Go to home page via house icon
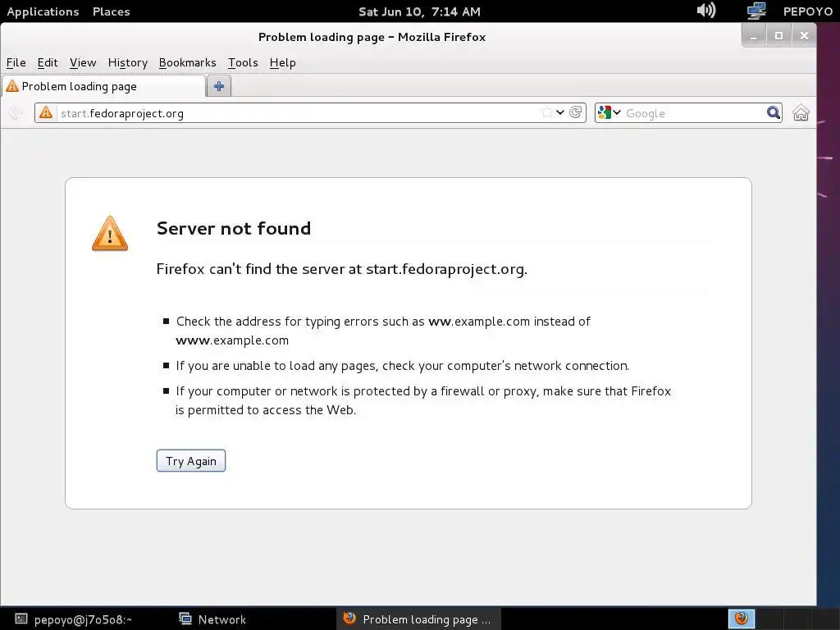This screenshot has height=630, width=840. pos(801,112)
